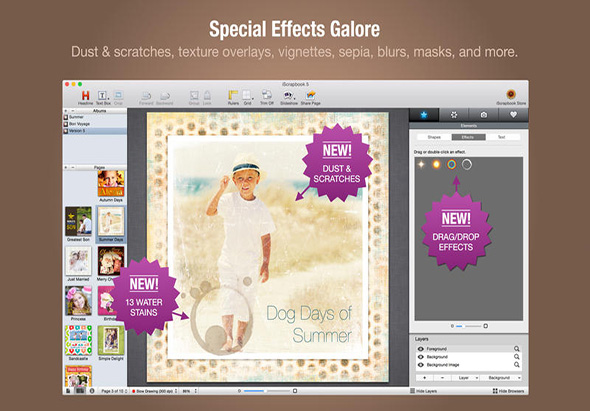Image resolution: width=590 pixels, height=411 pixels.
Task: Switch to the camera photos tab
Action: [x=484, y=115]
